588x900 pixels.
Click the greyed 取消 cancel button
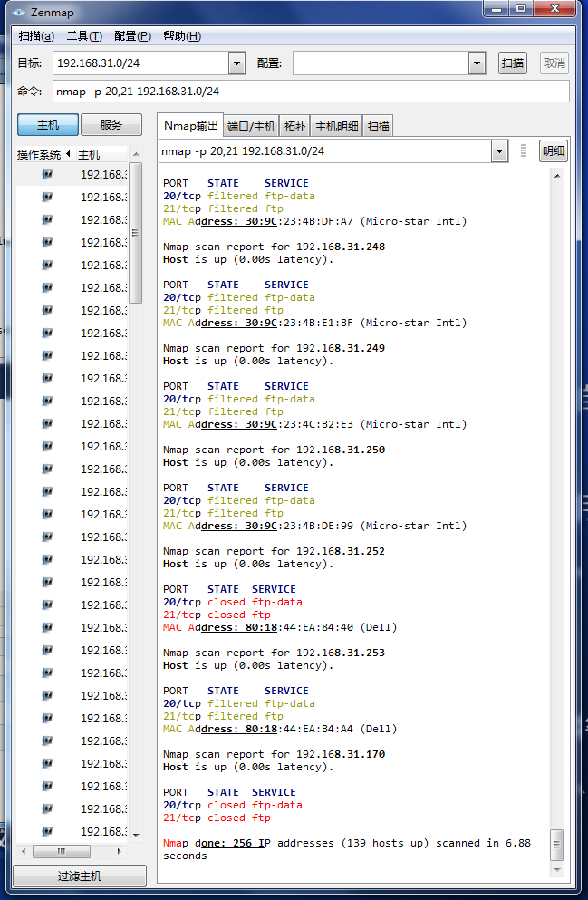pyautogui.click(x=554, y=63)
